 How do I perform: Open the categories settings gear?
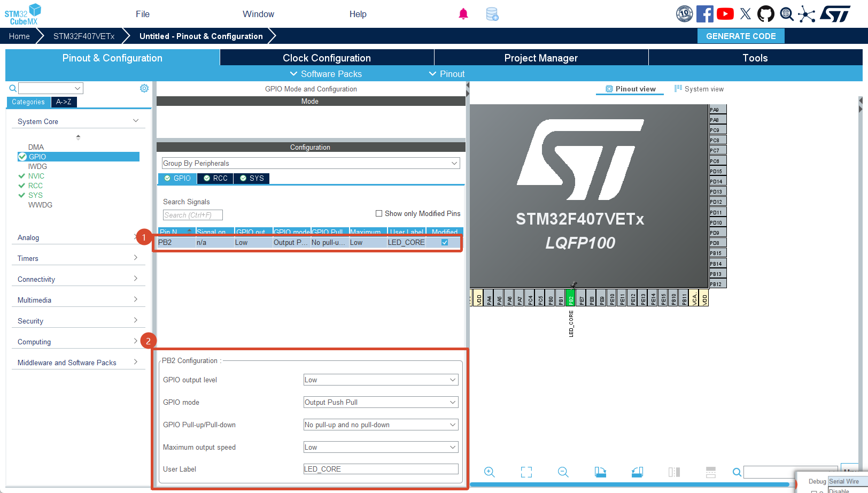(144, 88)
